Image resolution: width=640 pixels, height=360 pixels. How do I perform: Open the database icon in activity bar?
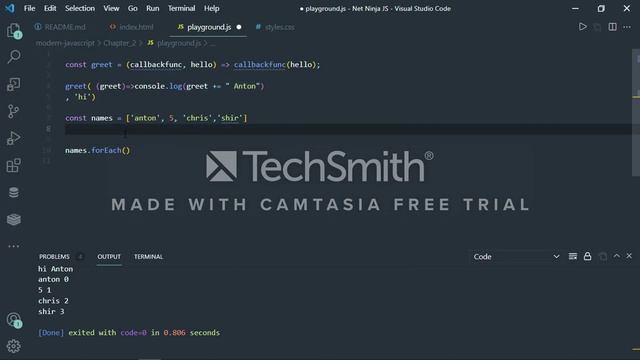coord(13,192)
